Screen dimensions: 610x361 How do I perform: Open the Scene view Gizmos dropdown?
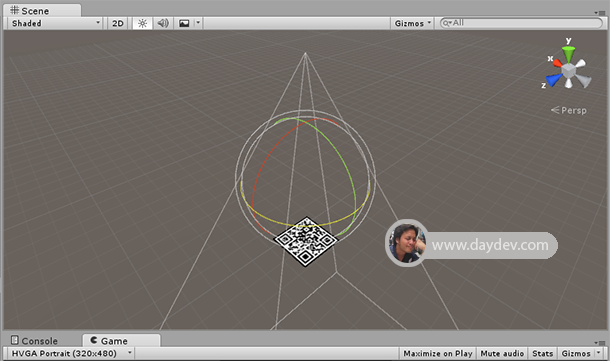412,23
